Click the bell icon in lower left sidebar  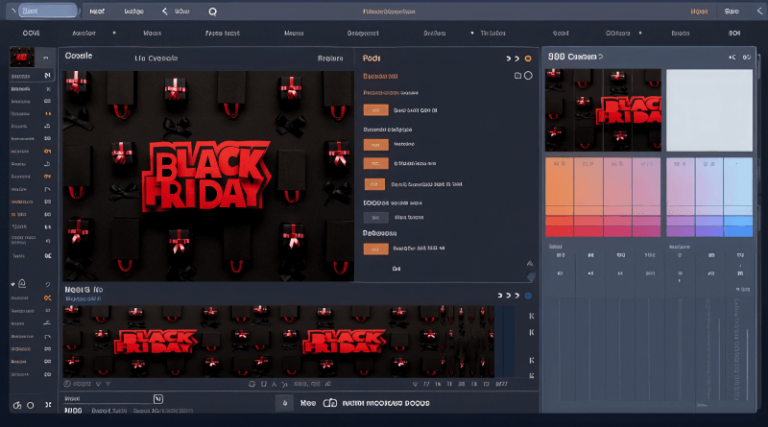pos(22,284)
